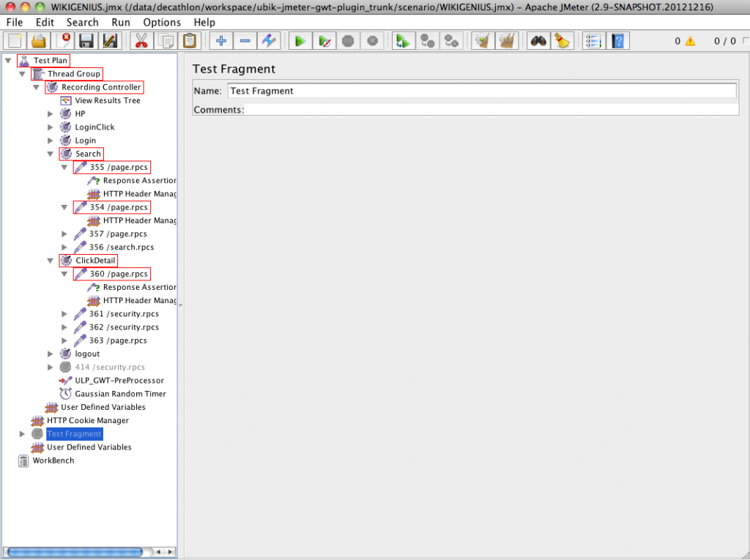Collapse all tree nodes with the minus icon

245,41
